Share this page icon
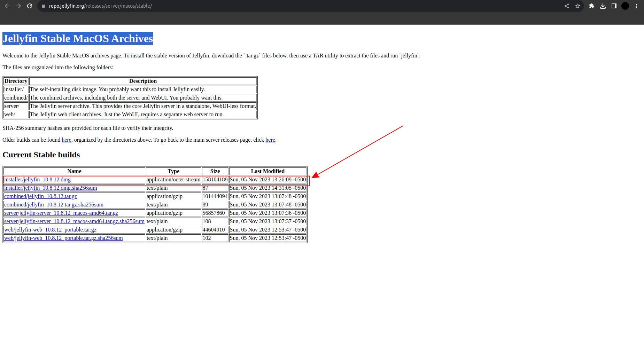Screen dimensions: 644x353 pyautogui.click(x=567, y=6)
